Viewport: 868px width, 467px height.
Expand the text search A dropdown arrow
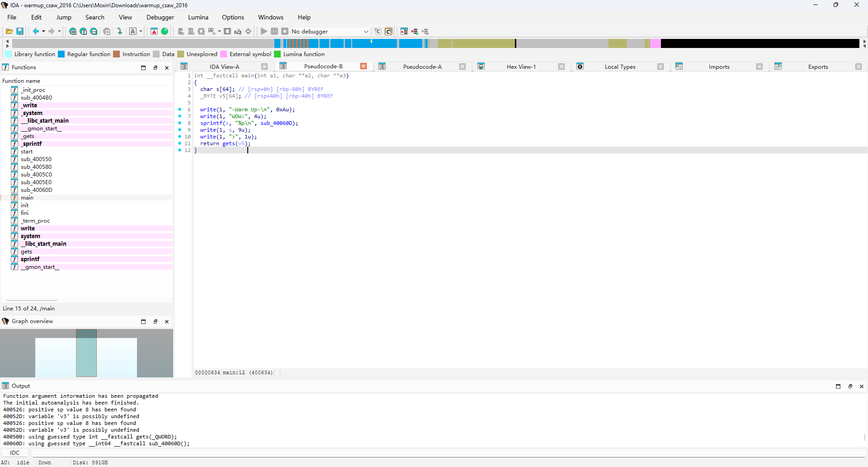141,31
